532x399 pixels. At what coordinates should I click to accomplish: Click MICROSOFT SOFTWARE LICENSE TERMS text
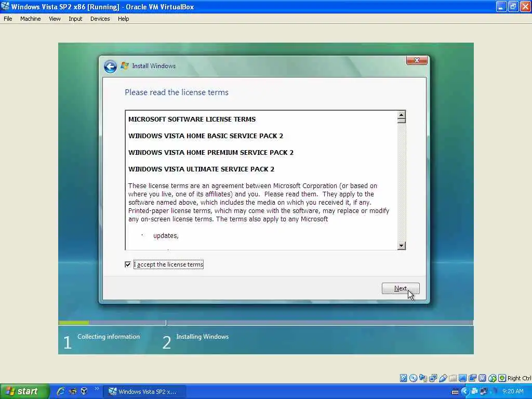tap(192, 119)
